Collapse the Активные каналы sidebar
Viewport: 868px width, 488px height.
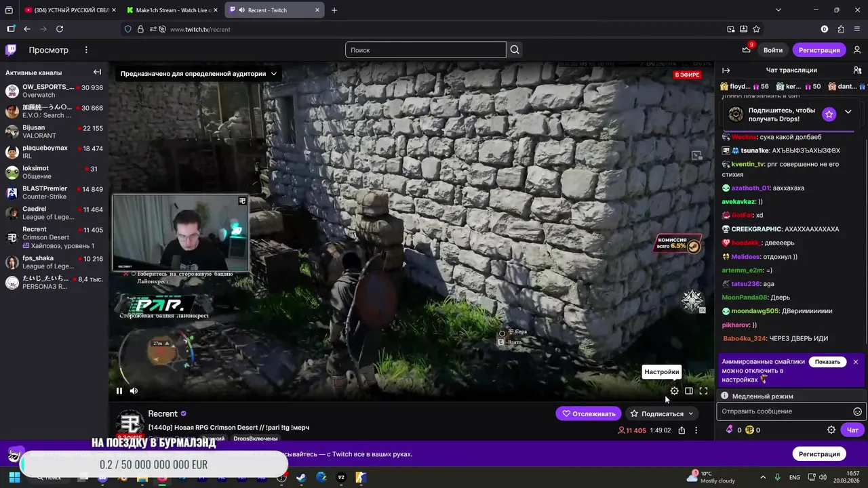[97, 72]
